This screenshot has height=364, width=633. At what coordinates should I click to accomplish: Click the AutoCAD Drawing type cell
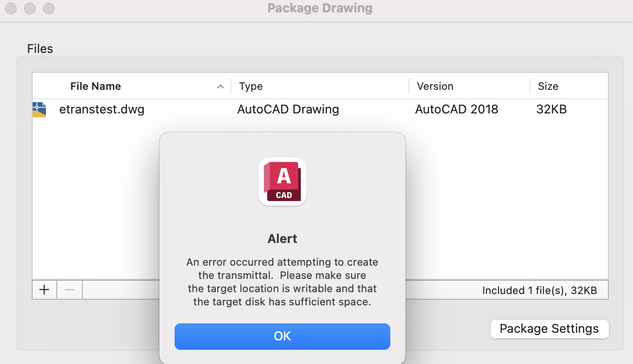(x=288, y=109)
